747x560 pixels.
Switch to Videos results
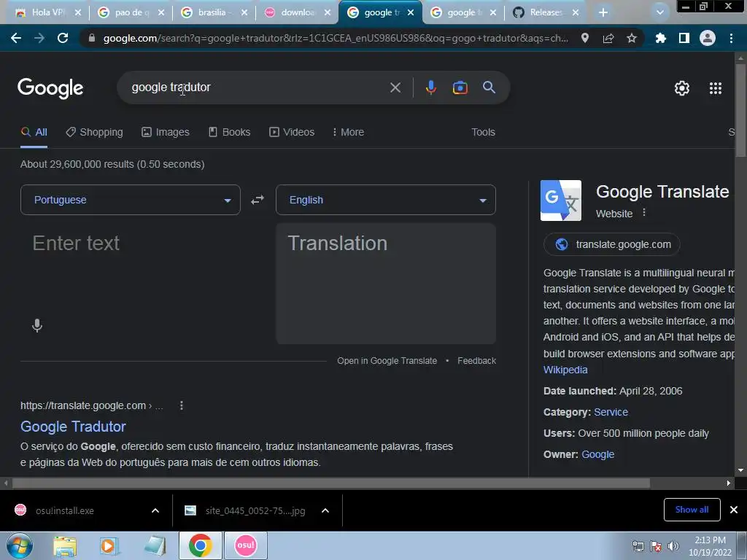coord(292,133)
